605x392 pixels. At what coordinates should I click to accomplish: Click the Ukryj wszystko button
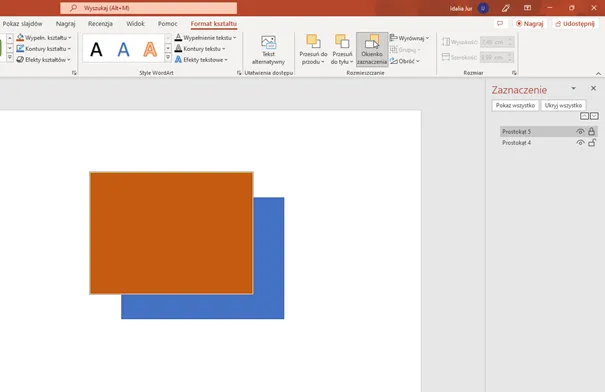(563, 105)
